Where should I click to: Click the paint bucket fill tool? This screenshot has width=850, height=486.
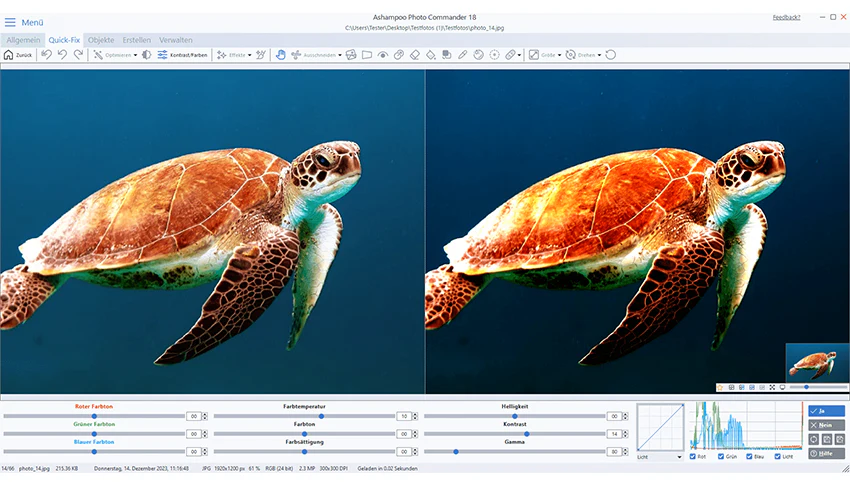pos(430,55)
